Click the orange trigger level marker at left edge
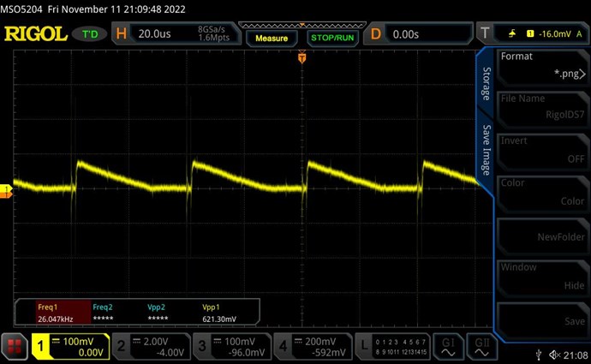This screenshot has height=364, width=591. (6, 194)
